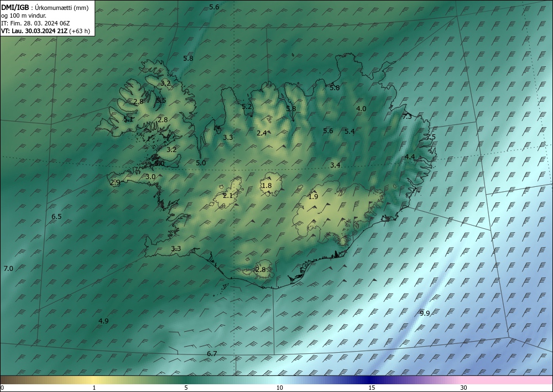Viewport: 553px width, 392px height.
Task: Click the 9.9 value in the southeast ocean
Action: coord(425,313)
